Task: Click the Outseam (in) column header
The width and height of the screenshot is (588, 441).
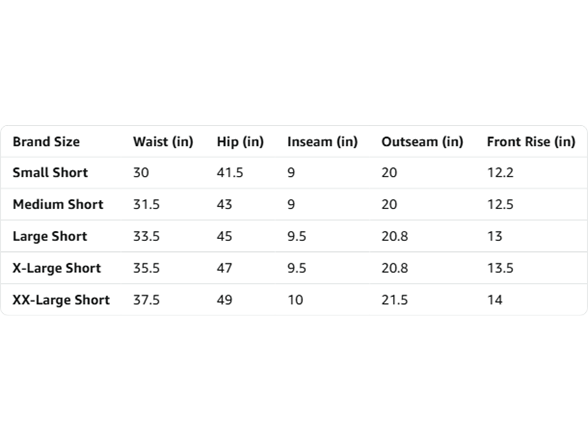Action: click(422, 142)
